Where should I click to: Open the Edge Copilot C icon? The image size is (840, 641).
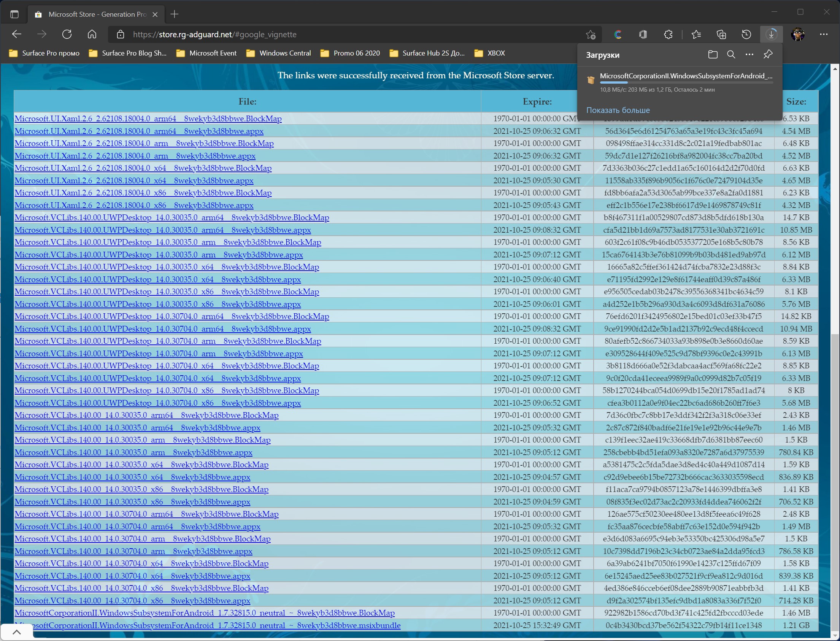(618, 34)
